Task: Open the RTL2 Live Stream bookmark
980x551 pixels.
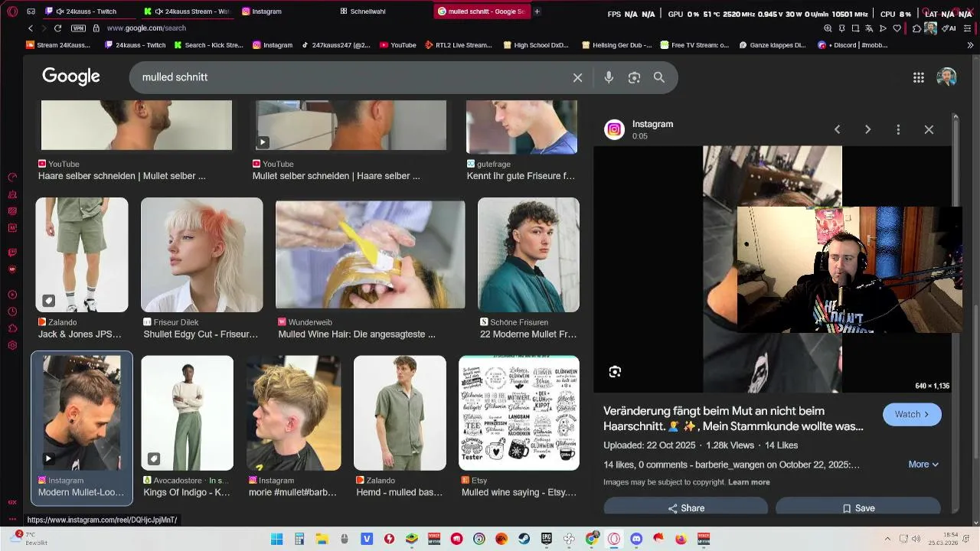Action: point(459,45)
